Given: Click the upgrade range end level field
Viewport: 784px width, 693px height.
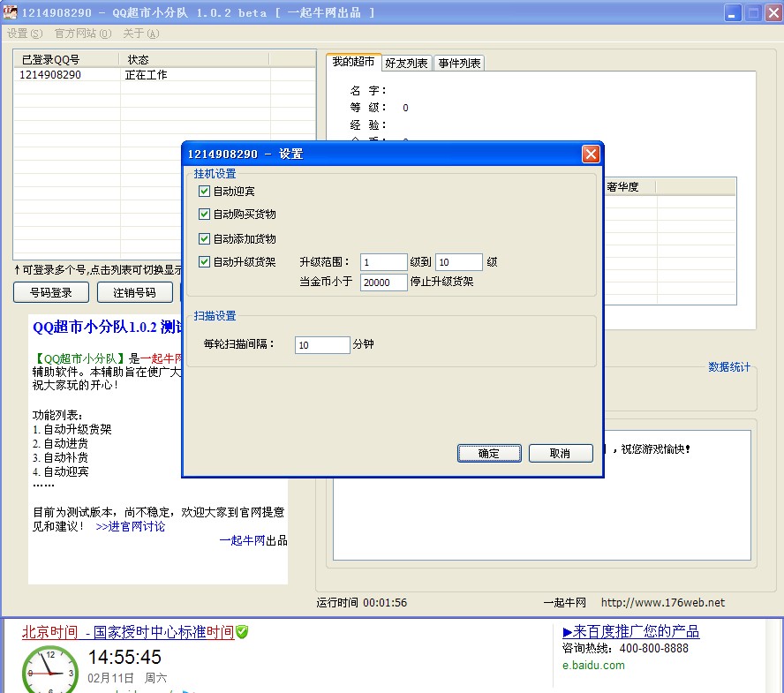Looking at the screenshot, I should 458,262.
